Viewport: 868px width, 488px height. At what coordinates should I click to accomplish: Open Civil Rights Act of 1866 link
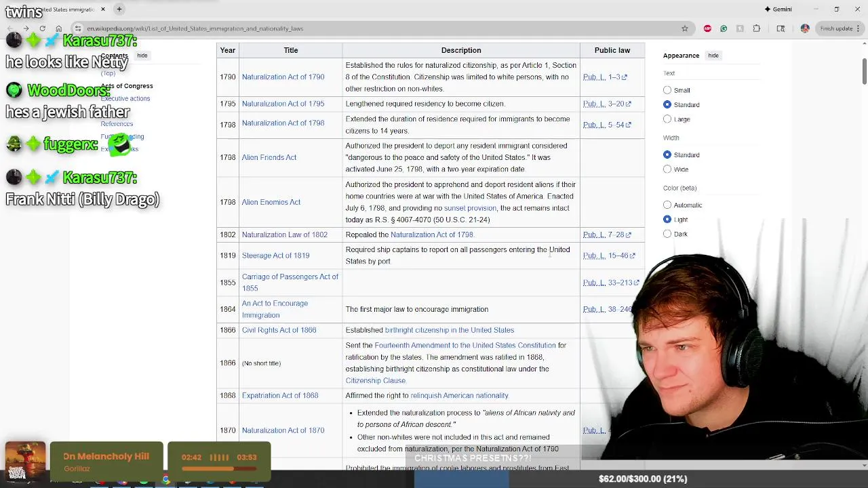coord(279,330)
